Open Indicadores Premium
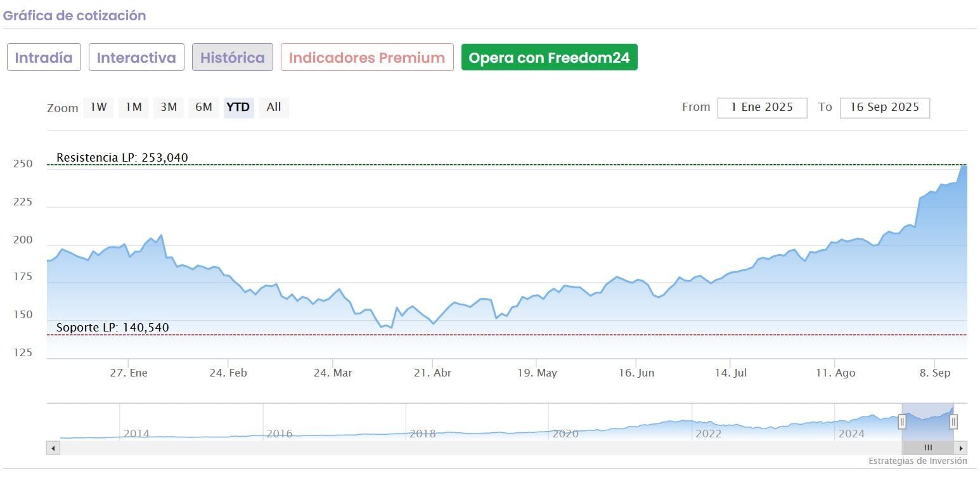Viewport: 980px width, 483px height. click(x=367, y=58)
